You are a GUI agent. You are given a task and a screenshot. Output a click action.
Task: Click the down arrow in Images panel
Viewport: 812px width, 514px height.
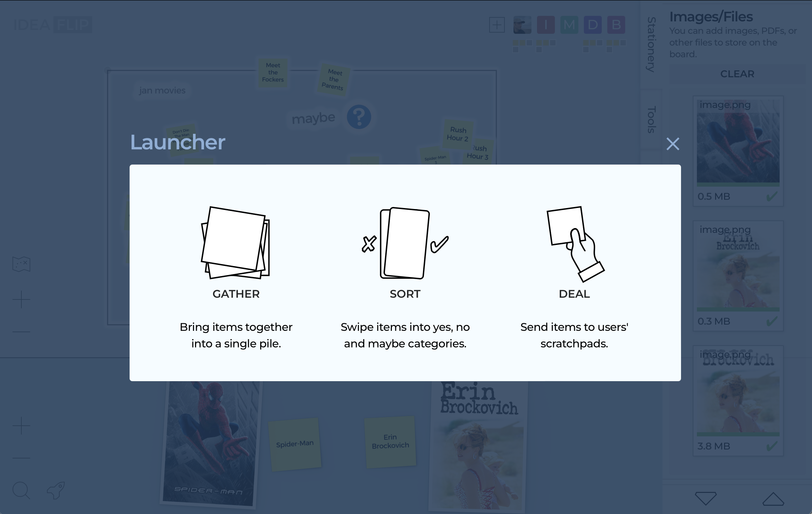click(x=706, y=498)
